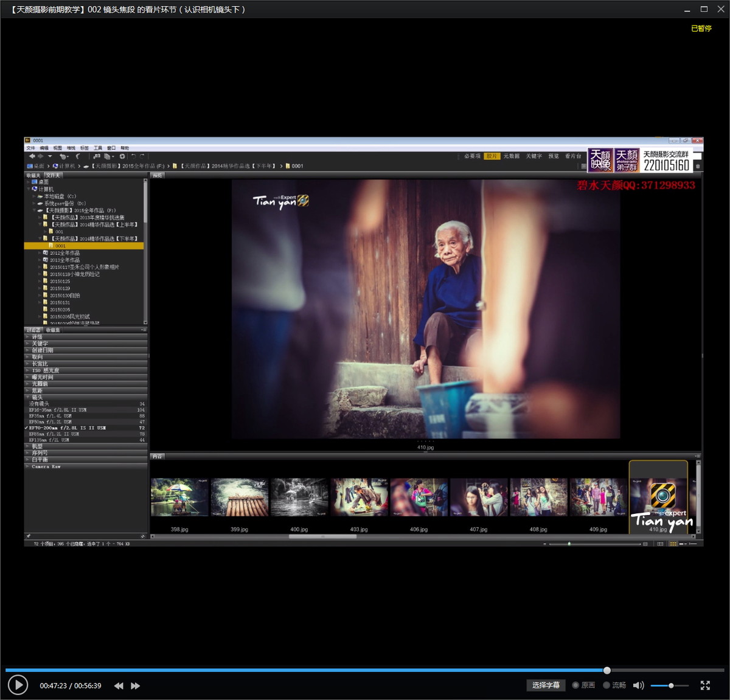Switch to the 收藏夹 panel tab
730x700 pixels.
33,175
